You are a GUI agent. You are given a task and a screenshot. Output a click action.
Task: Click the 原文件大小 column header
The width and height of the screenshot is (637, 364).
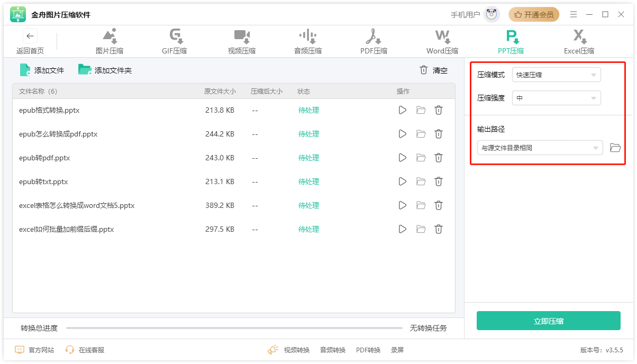point(220,91)
